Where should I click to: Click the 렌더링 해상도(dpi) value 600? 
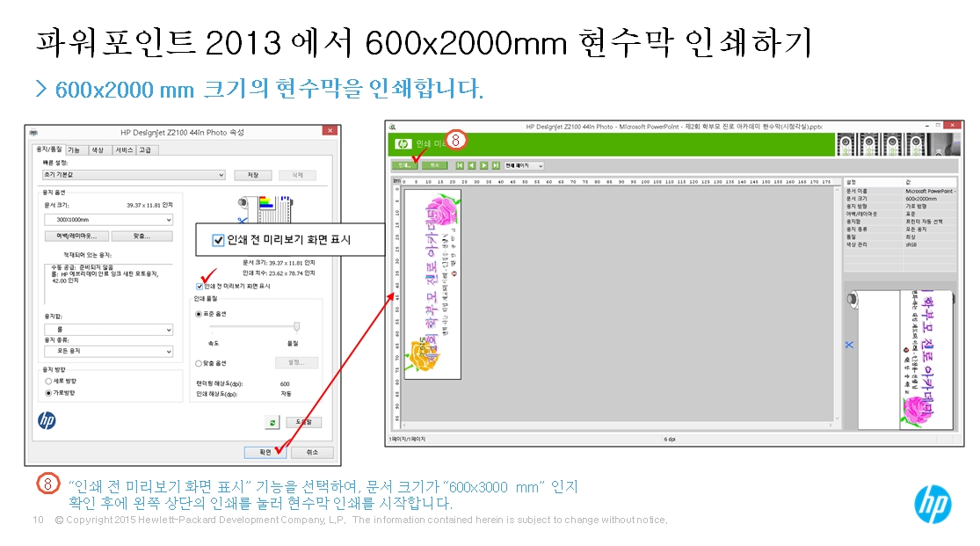(x=285, y=384)
